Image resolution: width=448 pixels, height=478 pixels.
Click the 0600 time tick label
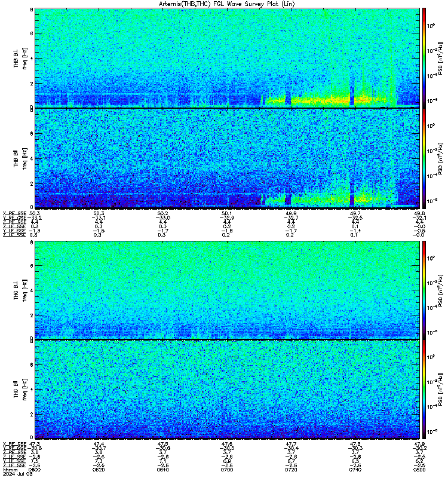click(35, 470)
